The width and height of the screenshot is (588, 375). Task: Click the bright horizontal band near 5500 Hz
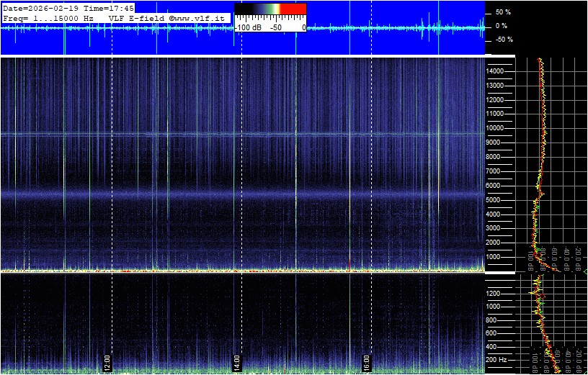click(x=216, y=194)
